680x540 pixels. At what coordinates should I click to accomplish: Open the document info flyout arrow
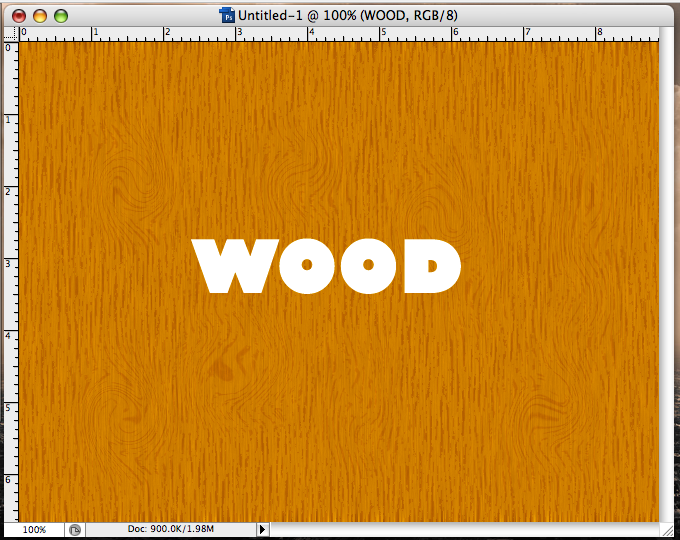262,529
